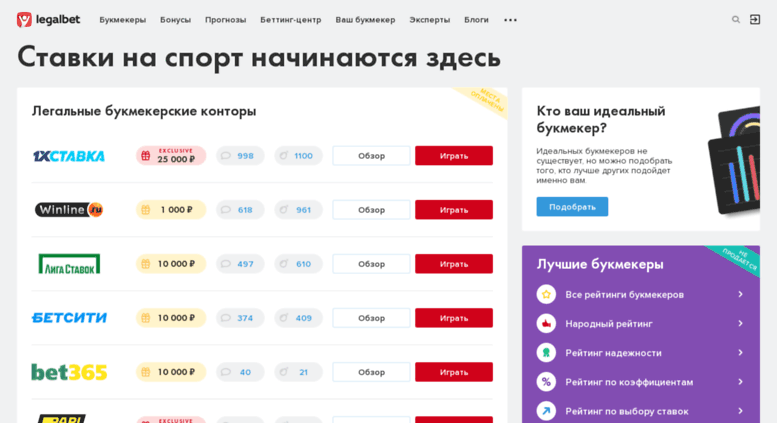
Task: Click the blue Подобрать button
Action: (572, 207)
